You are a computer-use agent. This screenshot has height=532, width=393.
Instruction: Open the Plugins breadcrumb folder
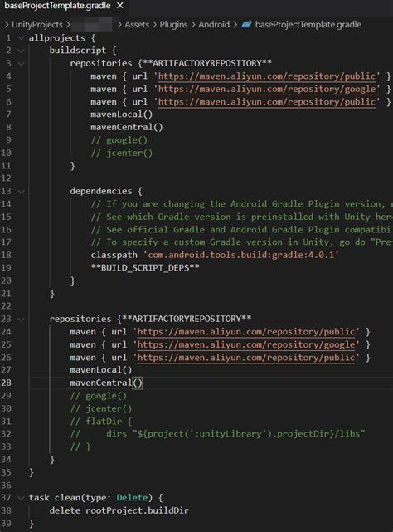tap(173, 24)
